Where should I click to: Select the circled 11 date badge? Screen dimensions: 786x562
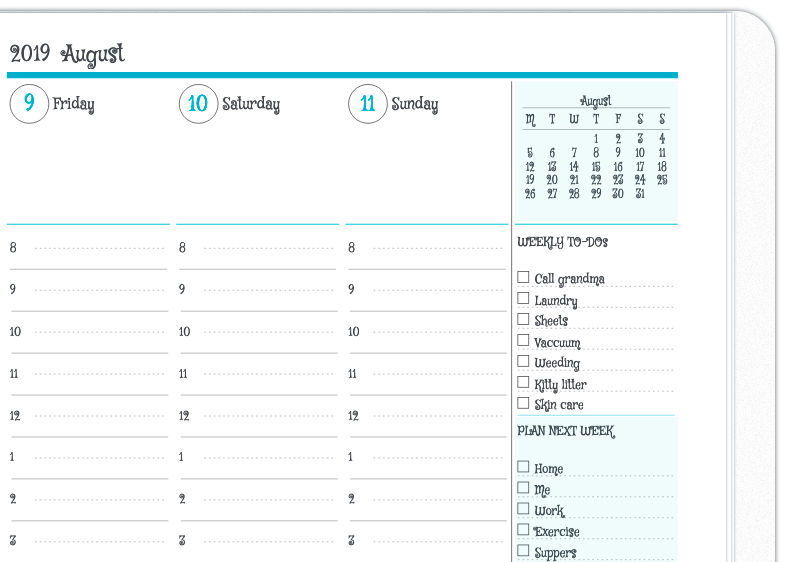(x=368, y=104)
